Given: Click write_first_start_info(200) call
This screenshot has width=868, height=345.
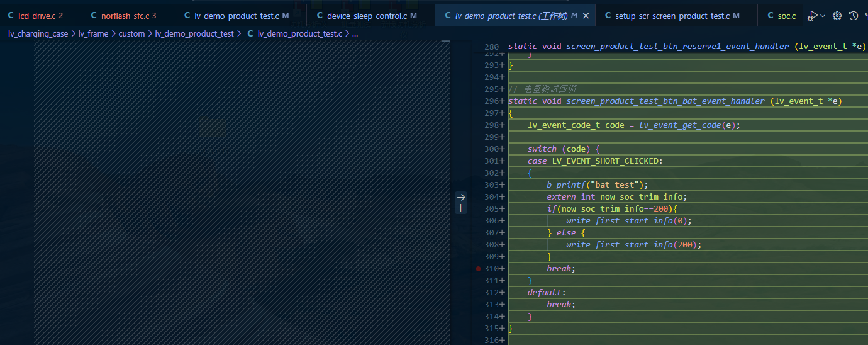Looking at the screenshot, I should click(x=633, y=245).
